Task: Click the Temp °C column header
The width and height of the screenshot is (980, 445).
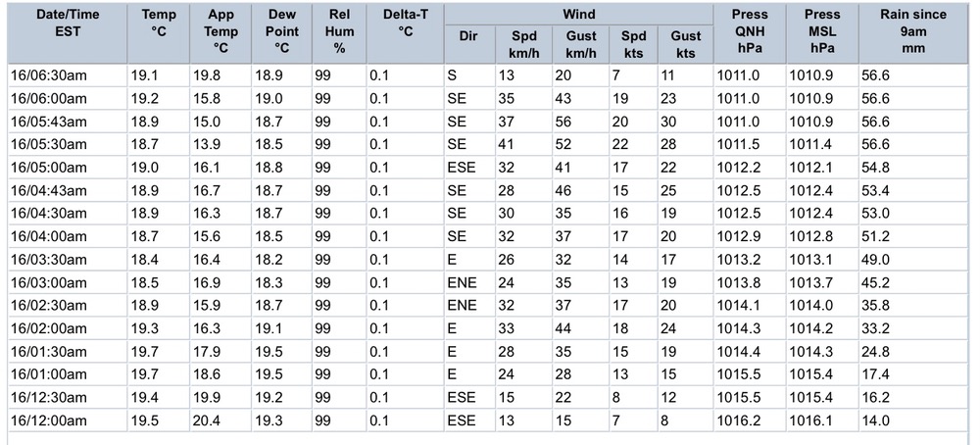Action: point(158,24)
